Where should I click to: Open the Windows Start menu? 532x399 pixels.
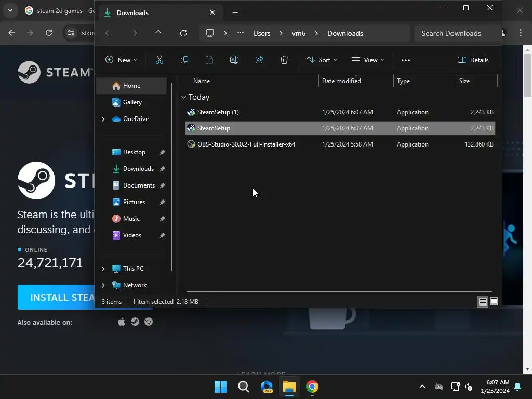pos(220,387)
